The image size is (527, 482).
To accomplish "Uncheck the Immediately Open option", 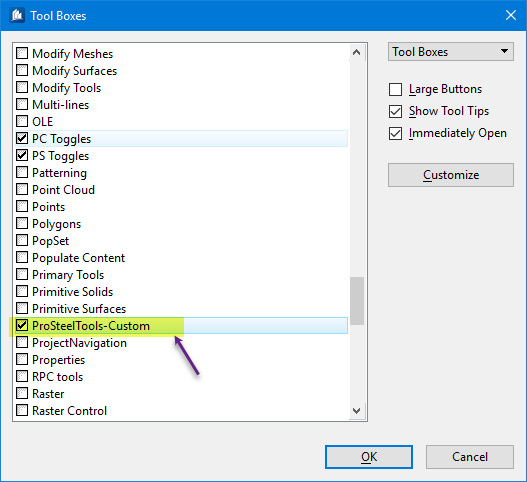I will [396, 133].
